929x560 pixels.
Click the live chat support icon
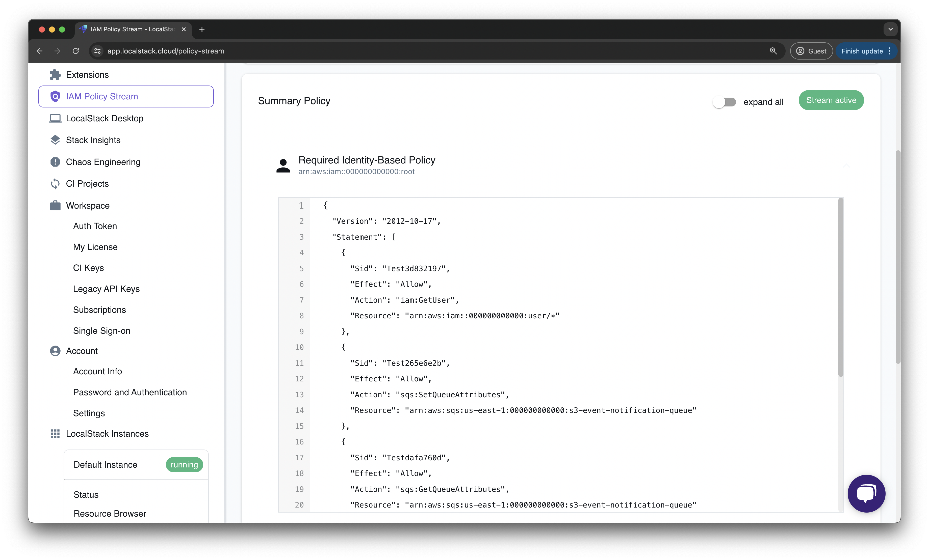click(x=865, y=493)
